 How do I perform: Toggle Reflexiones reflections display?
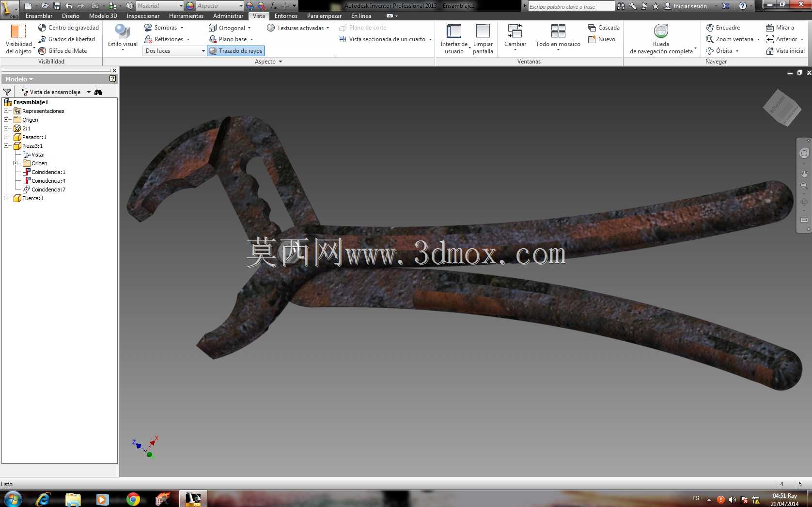click(165, 39)
